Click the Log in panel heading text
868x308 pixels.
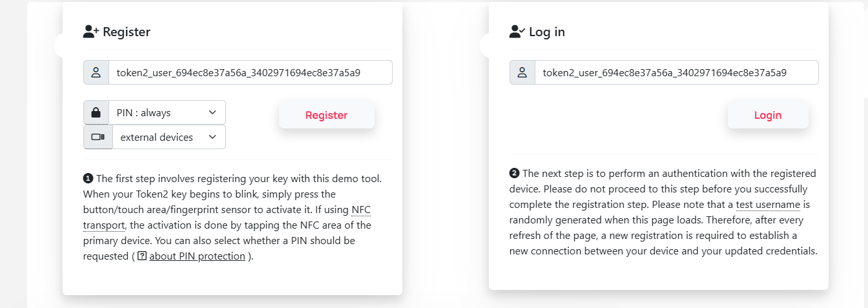[x=547, y=32]
